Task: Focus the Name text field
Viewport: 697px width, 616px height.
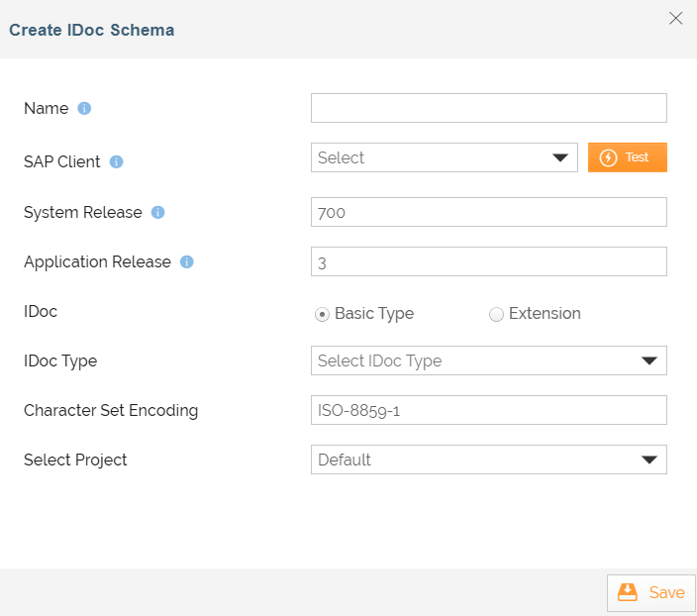Action: tap(488, 108)
